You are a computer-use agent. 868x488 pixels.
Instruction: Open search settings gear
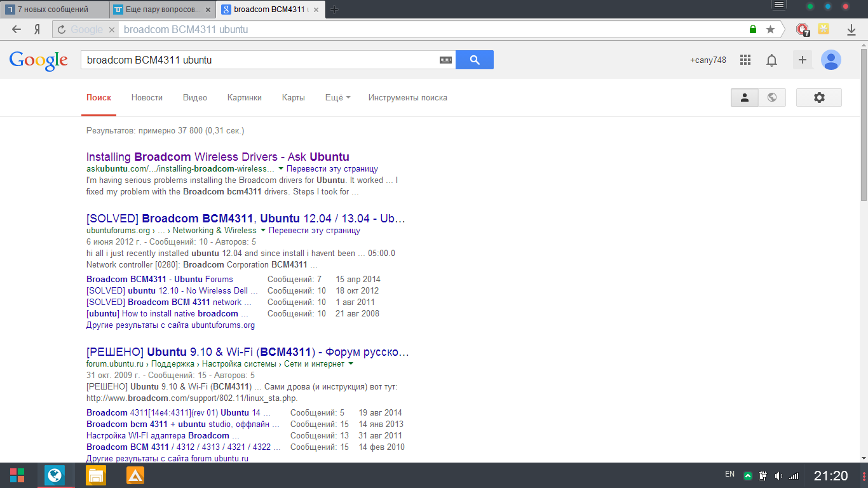pyautogui.click(x=819, y=97)
